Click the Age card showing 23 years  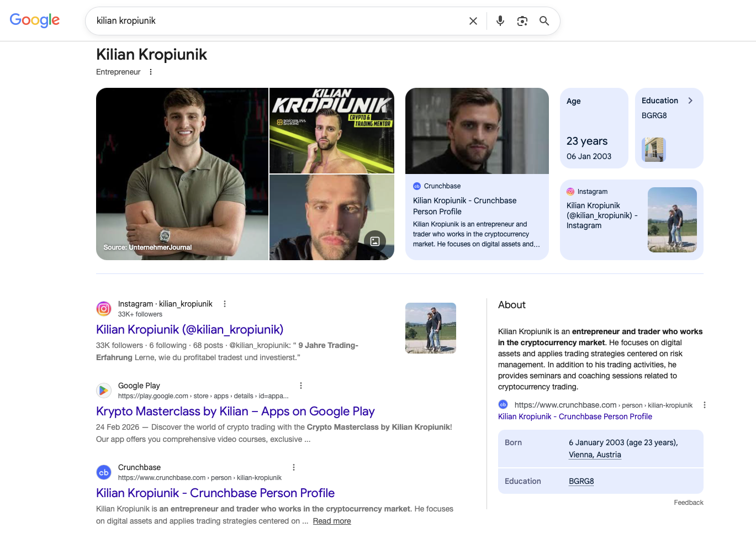[x=594, y=128]
